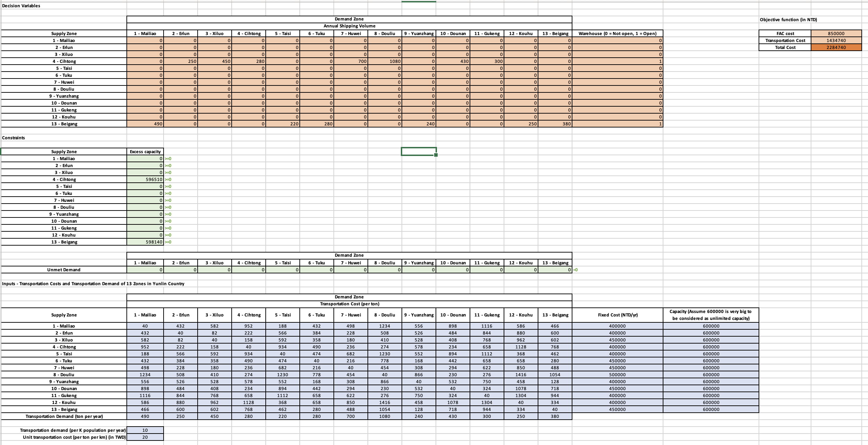
Task: Click the Warehouse open cell for Beigang supply row
Action: point(617,124)
